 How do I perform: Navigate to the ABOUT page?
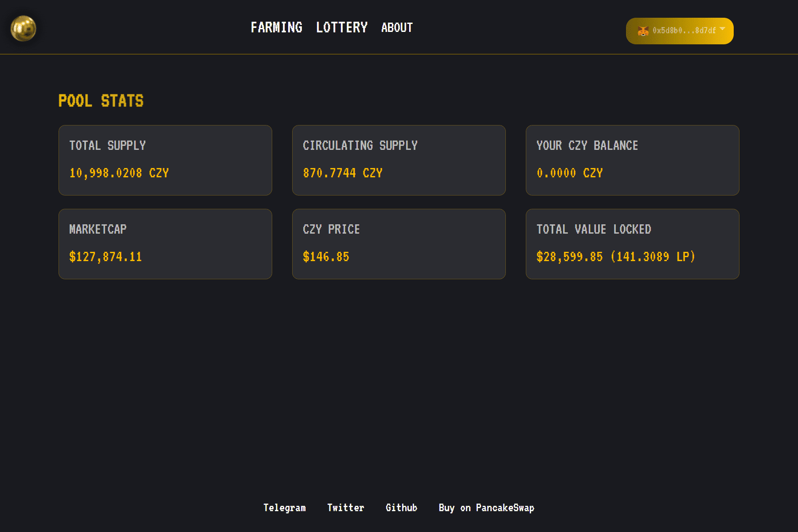pyautogui.click(x=397, y=27)
